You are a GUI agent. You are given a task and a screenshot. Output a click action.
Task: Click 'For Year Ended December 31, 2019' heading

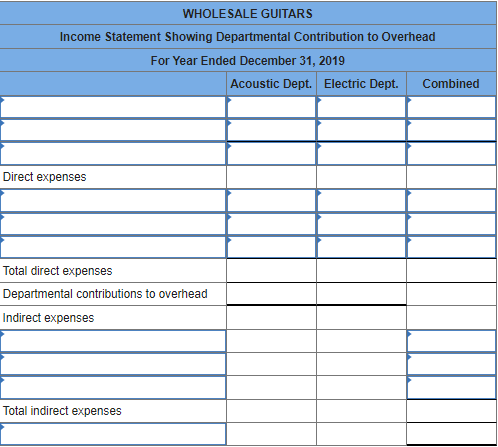tap(248, 61)
